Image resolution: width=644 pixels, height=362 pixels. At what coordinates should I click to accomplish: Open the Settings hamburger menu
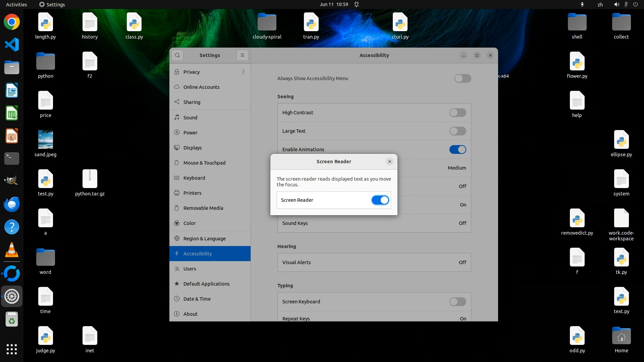pyautogui.click(x=243, y=55)
